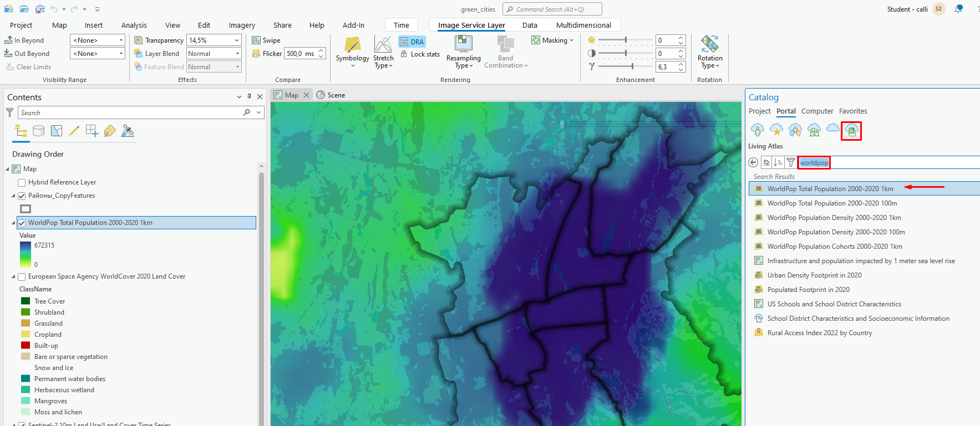The height and width of the screenshot is (426, 980).
Task: Open the Layer Blend dropdown
Action: point(214,54)
